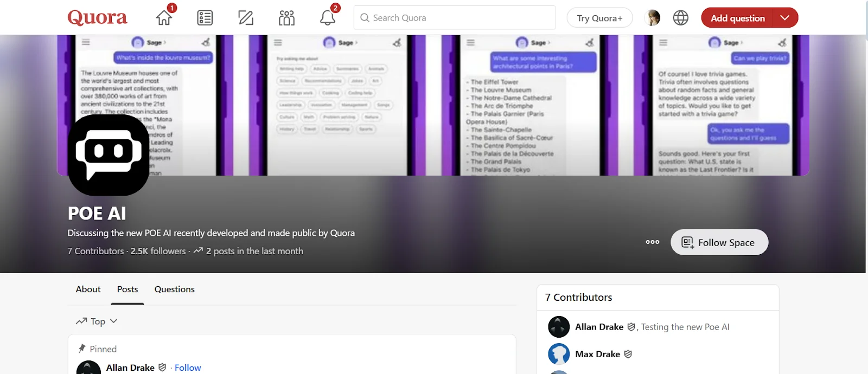
Task: Open Max Drake's profile in Contributors
Action: click(x=597, y=354)
